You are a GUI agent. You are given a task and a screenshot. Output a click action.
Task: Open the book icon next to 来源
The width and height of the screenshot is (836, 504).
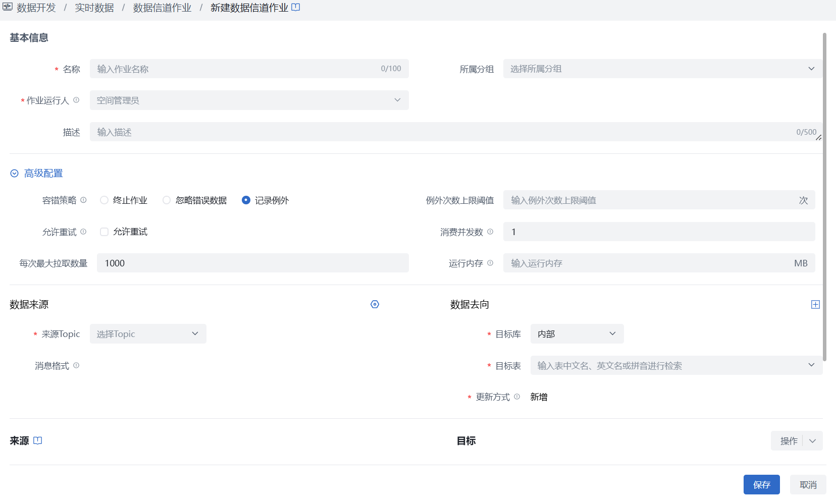tap(38, 440)
